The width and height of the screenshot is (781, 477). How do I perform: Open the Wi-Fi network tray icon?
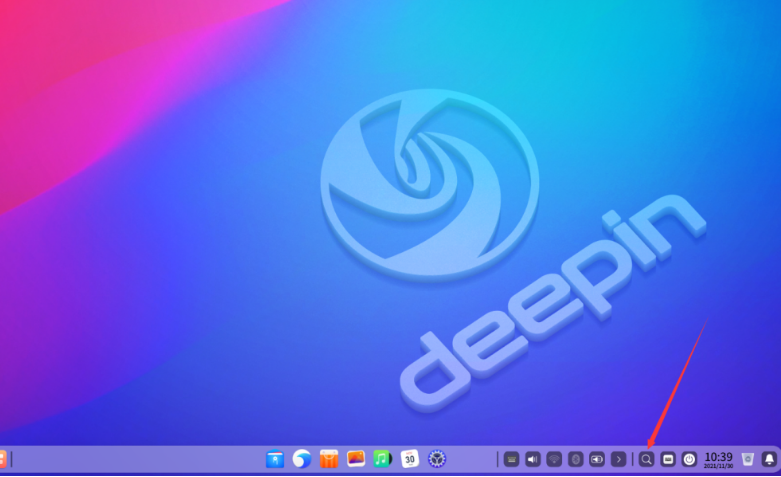coord(554,459)
